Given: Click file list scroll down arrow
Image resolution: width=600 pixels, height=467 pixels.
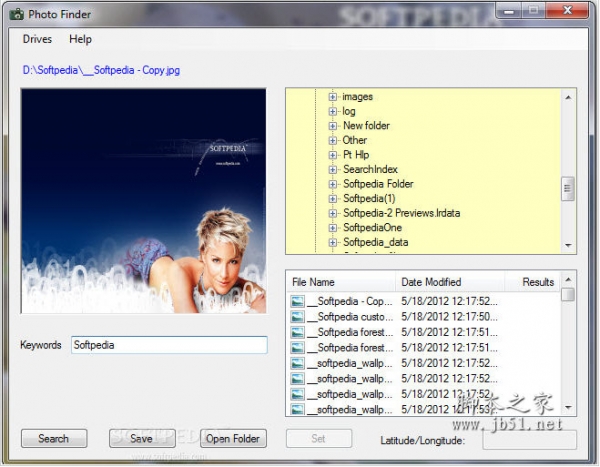Looking at the screenshot, I should pos(568,407).
